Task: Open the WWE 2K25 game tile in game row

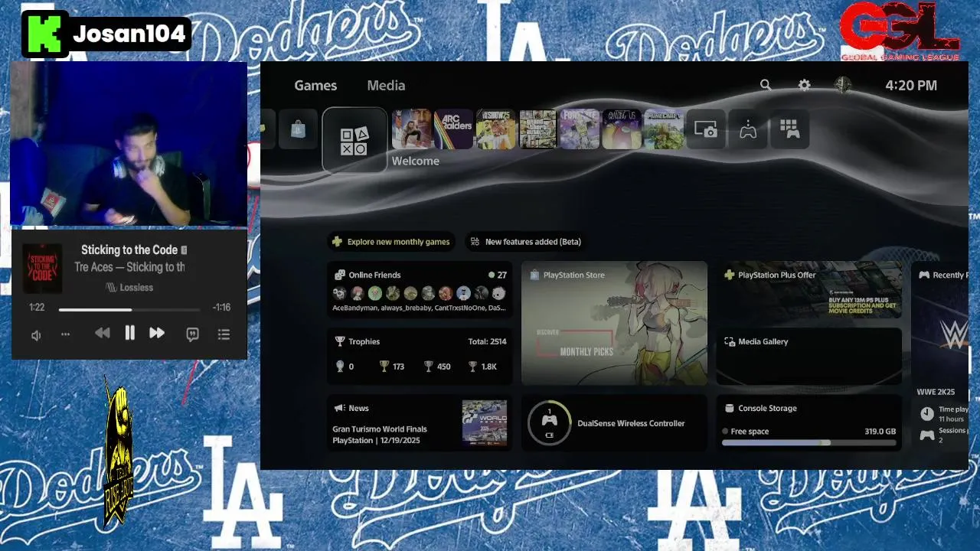Action: (412, 129)
